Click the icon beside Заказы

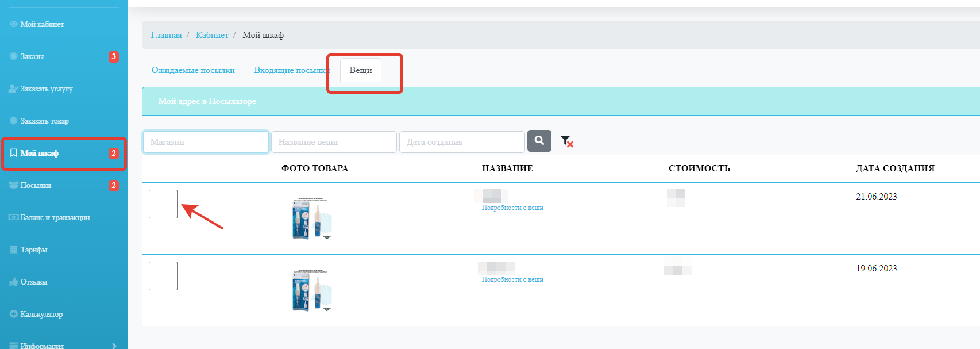14,56
